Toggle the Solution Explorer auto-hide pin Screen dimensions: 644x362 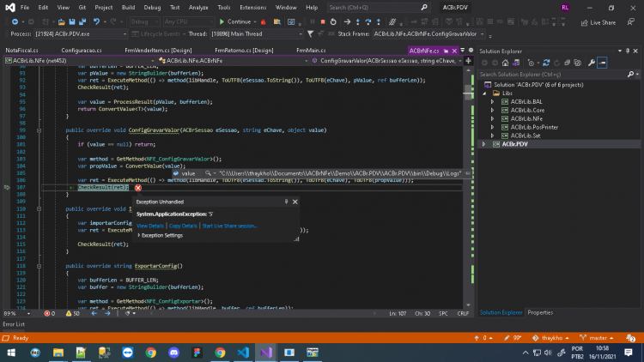click(x=628, y=51)
